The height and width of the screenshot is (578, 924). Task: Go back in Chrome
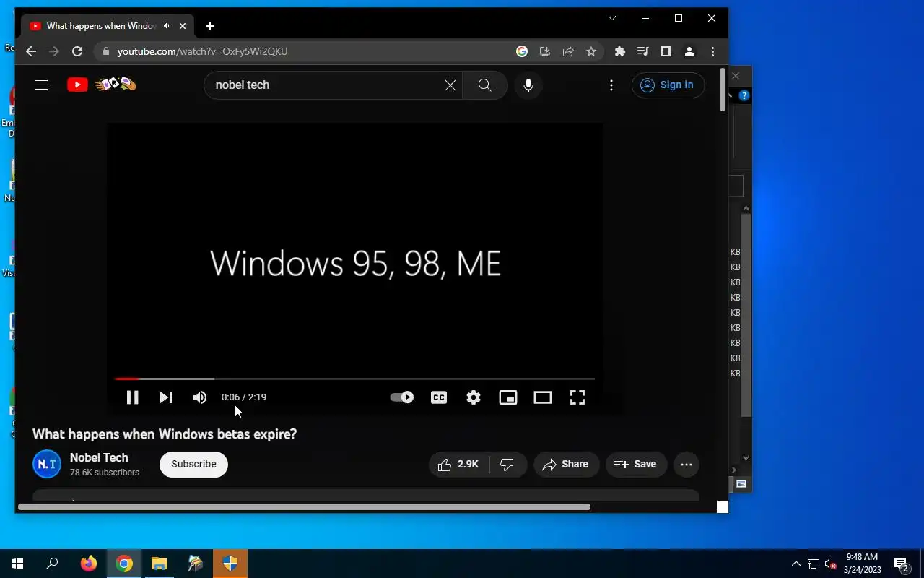[30, 51]
